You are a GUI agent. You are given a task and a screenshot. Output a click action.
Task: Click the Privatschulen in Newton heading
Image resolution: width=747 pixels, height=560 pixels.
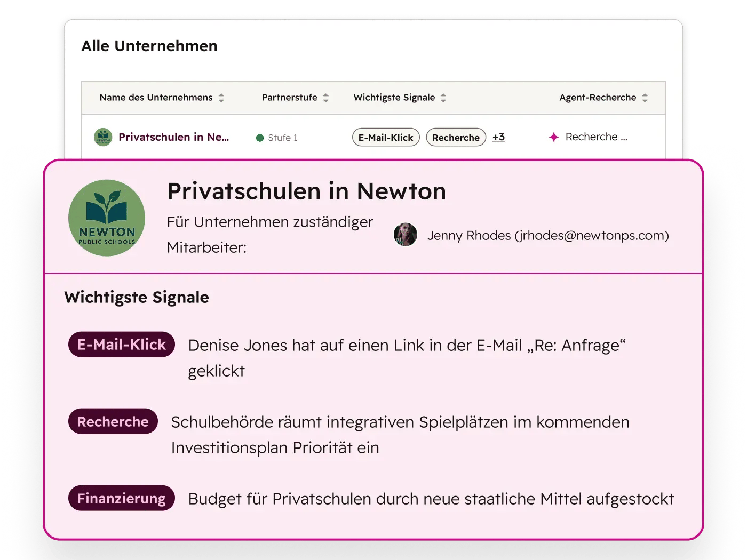pos(306,191)
